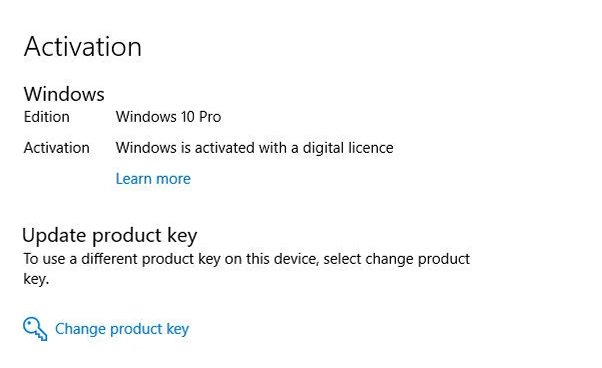This screenshot has height=368, width=602.
Task: Click the Update product key heading
Action: [110, 236]
